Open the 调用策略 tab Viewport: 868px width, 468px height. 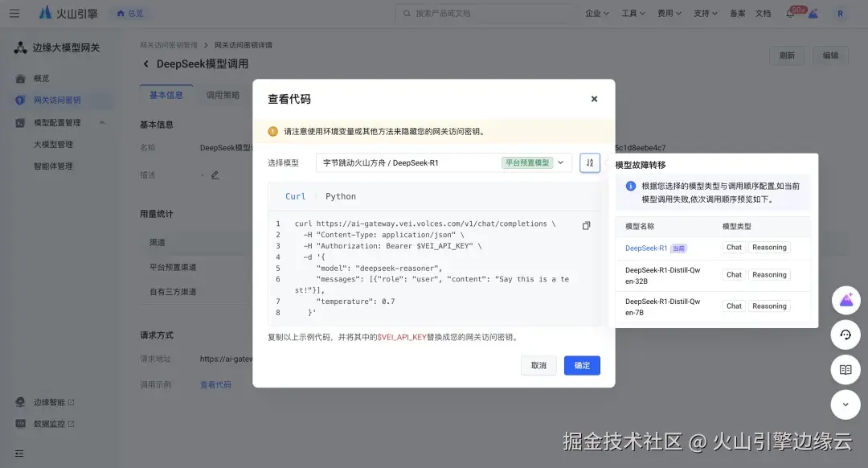pyautogui.click(x=223, y=94)
